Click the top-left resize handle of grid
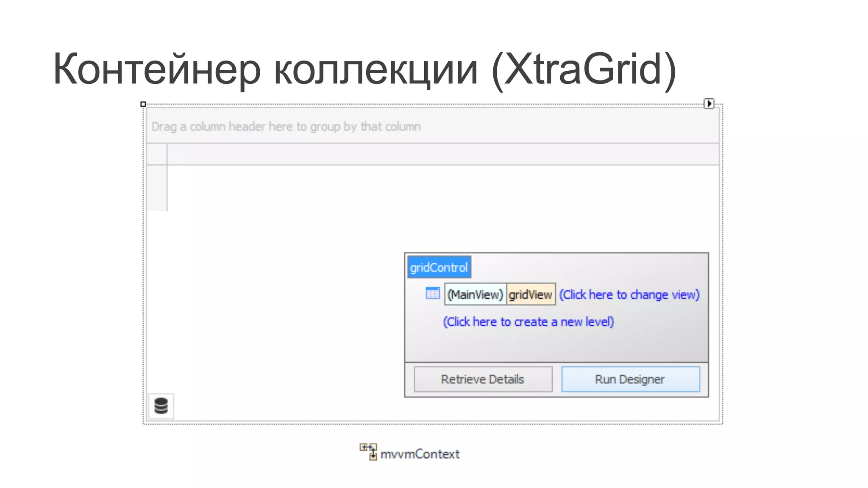Image resolution: width=868 pixels, height=488 pixels. [143, 104]
